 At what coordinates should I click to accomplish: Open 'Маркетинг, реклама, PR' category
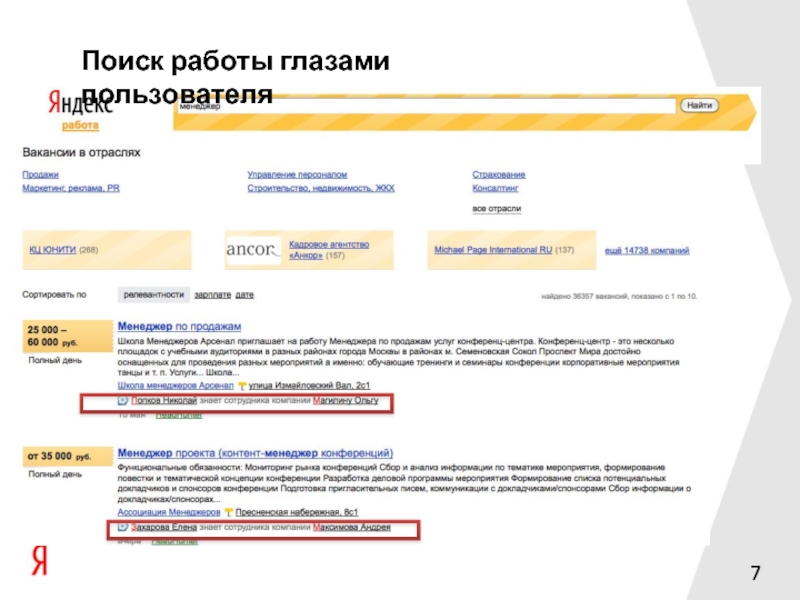(x=71, y=188)
